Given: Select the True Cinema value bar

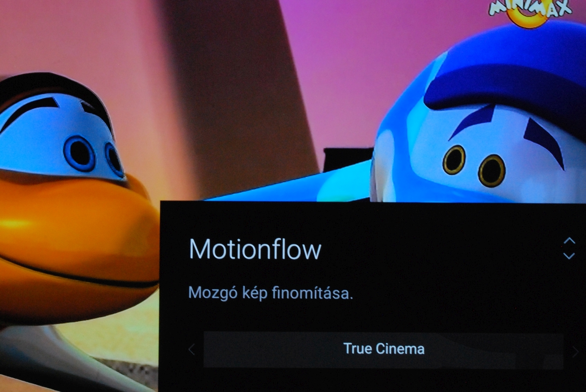Looking at the screenshot, I should click(x=383, y=349).
